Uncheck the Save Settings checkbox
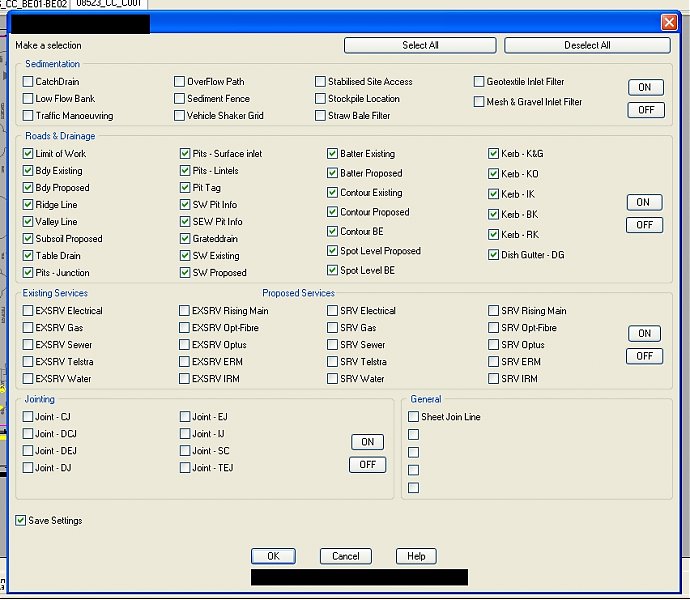Screen dimensions: 690x600 tap(21, 521)
